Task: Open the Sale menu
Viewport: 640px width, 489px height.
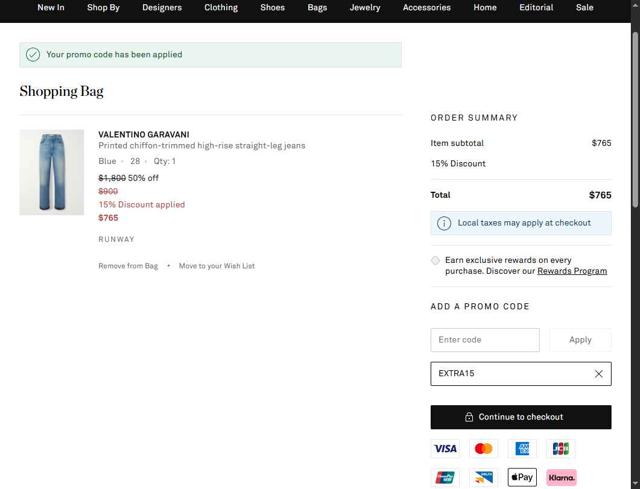Action: coord(584,7)
